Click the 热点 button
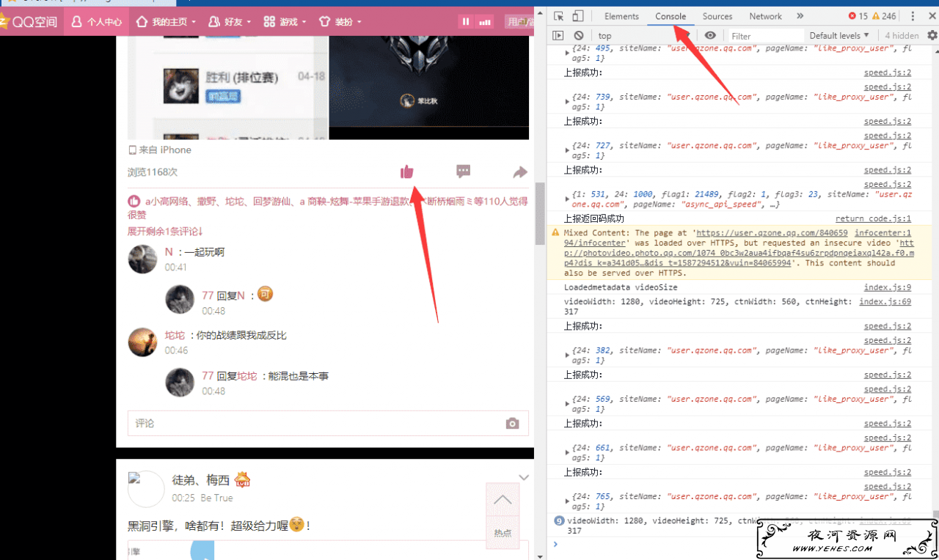 tap(503, 533)
